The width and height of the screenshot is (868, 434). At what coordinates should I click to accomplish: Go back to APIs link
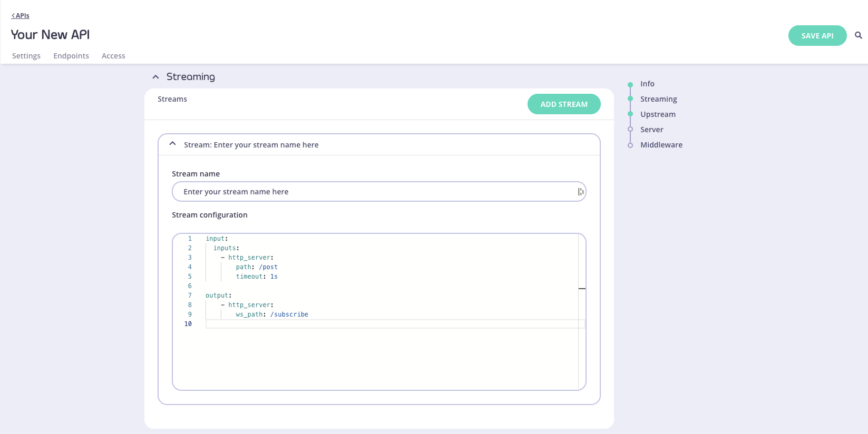21,16
